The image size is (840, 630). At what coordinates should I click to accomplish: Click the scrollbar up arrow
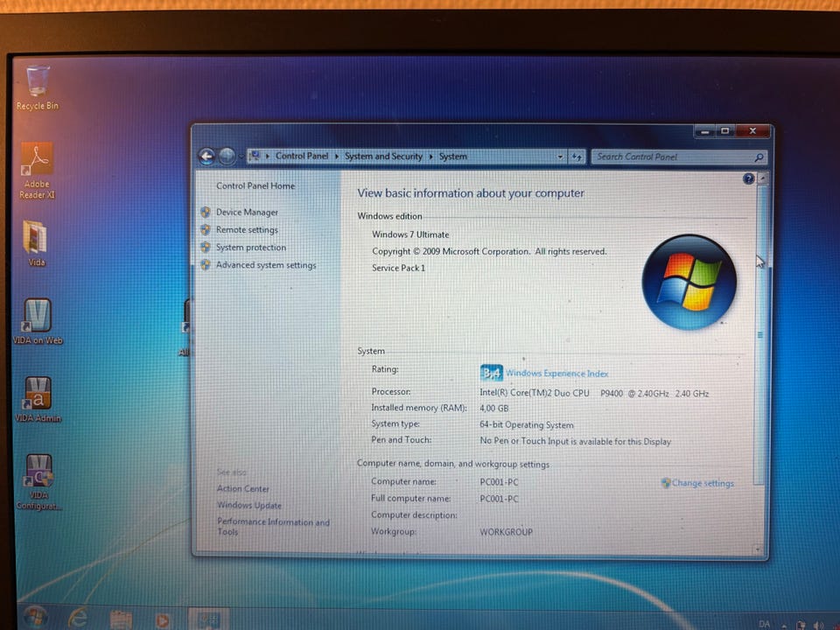point(762,178)
